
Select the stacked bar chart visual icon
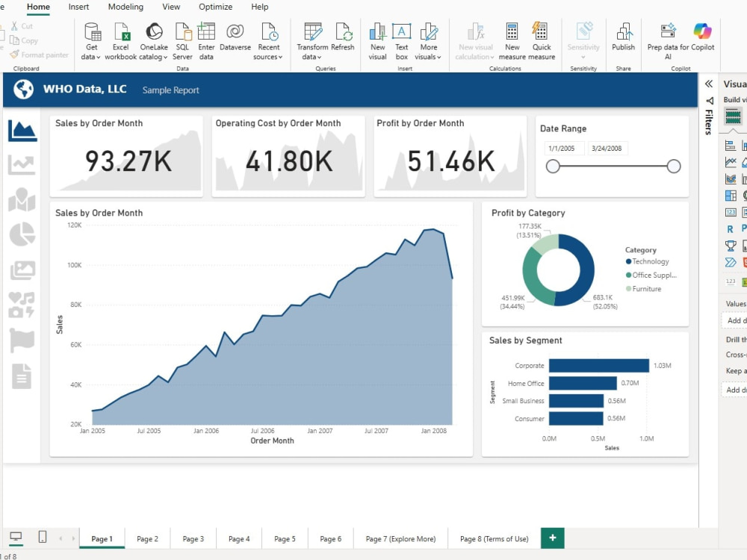(731, 146)
